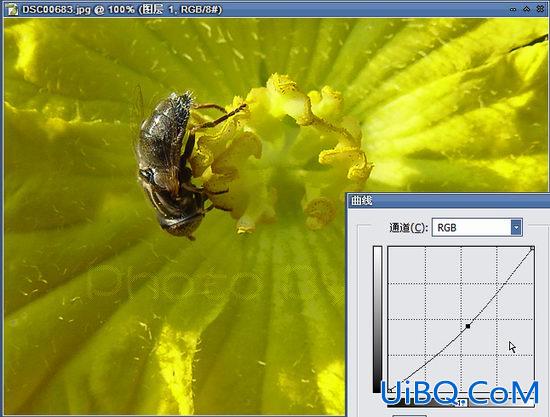Viewport: 550px width, 417px height.
Task: Expand the 通道 channel dropdown arrow
Action: coord(516,228)
